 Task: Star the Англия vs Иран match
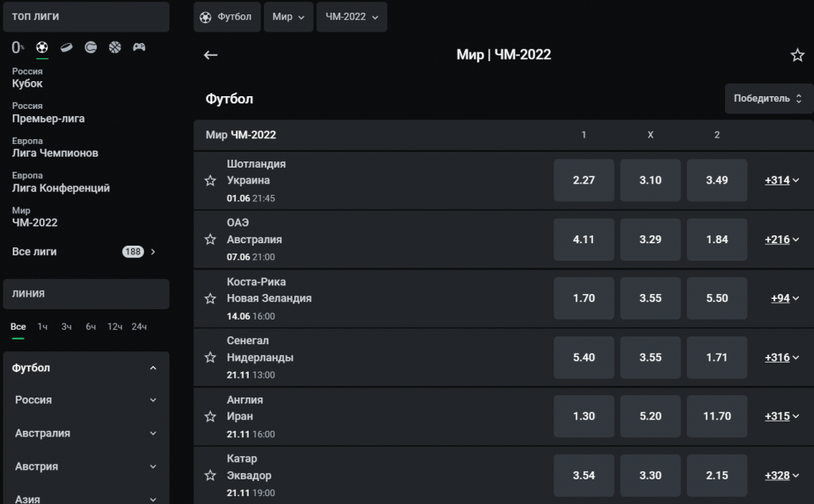pos(211,417)
